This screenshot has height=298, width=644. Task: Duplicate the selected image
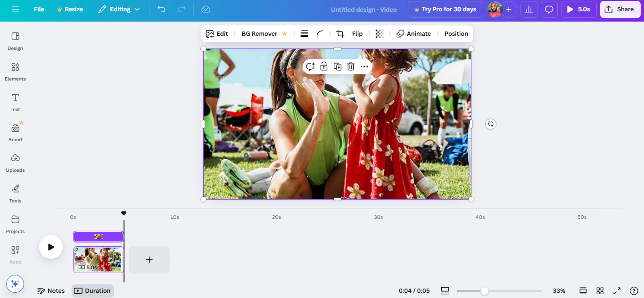pos(337,66)
